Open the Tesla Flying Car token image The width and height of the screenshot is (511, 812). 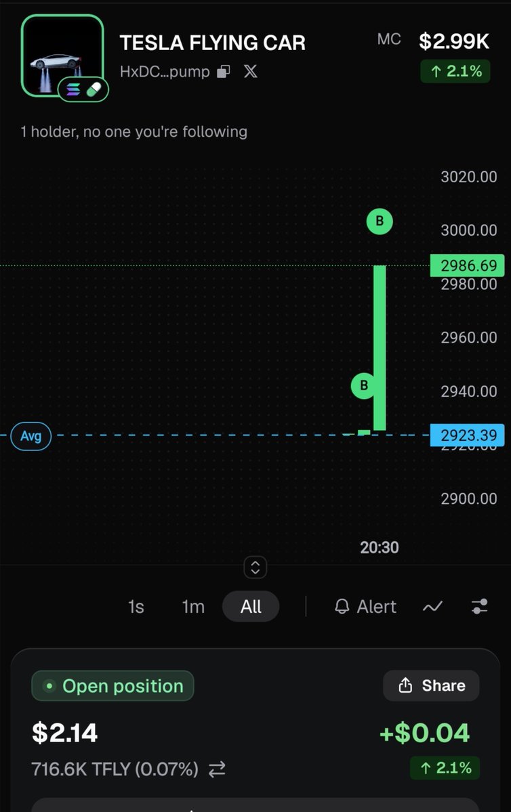[x=62, y=56]
